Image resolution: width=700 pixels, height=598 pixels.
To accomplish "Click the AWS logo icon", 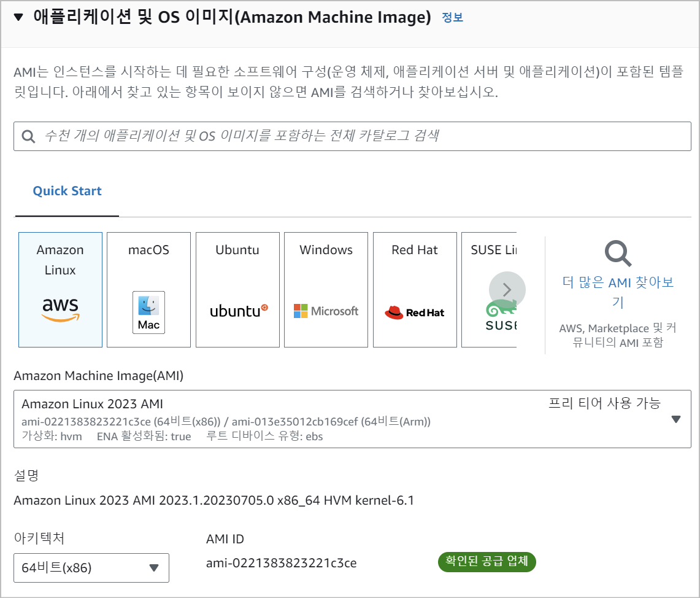I will [x=60, y=309].
